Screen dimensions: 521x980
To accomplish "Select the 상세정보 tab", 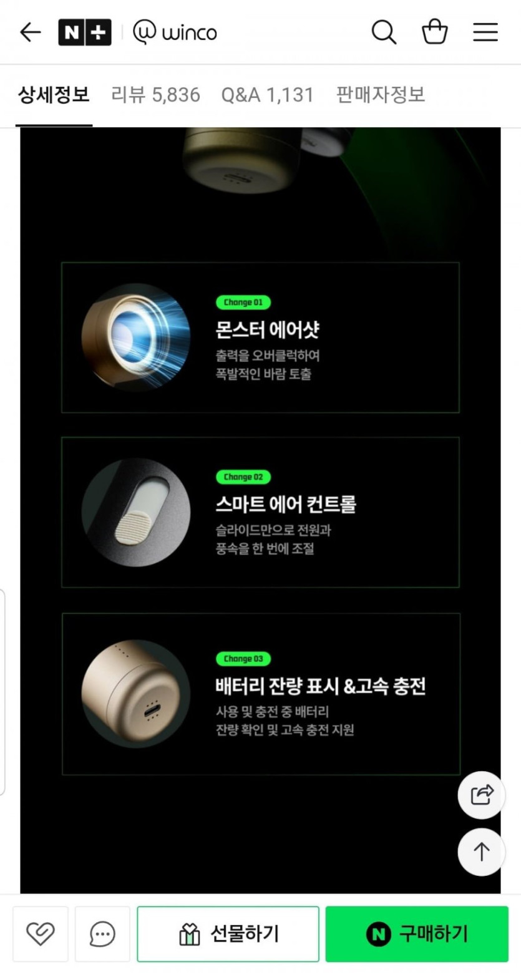I will (54, 95).
